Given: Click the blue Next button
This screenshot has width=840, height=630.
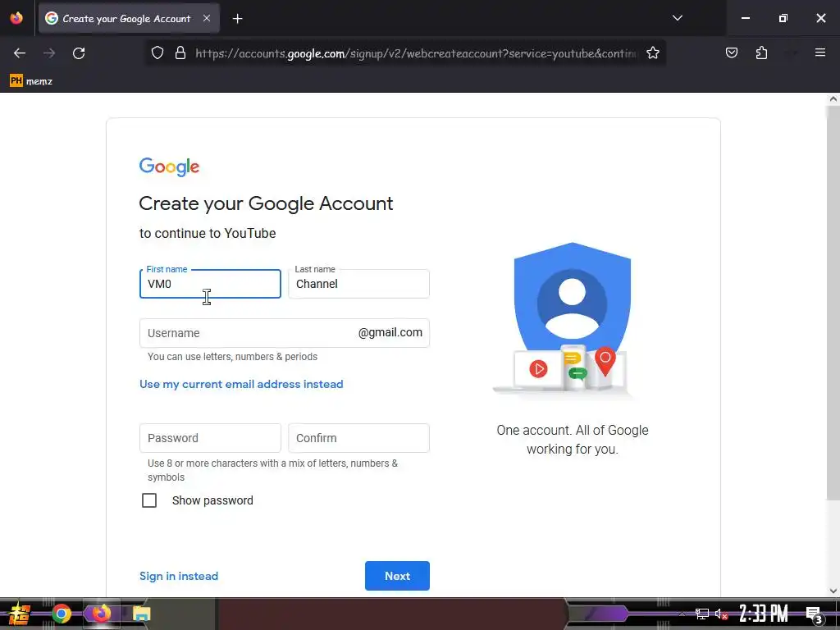Looking at the screenshot, I should coord(397,576).
